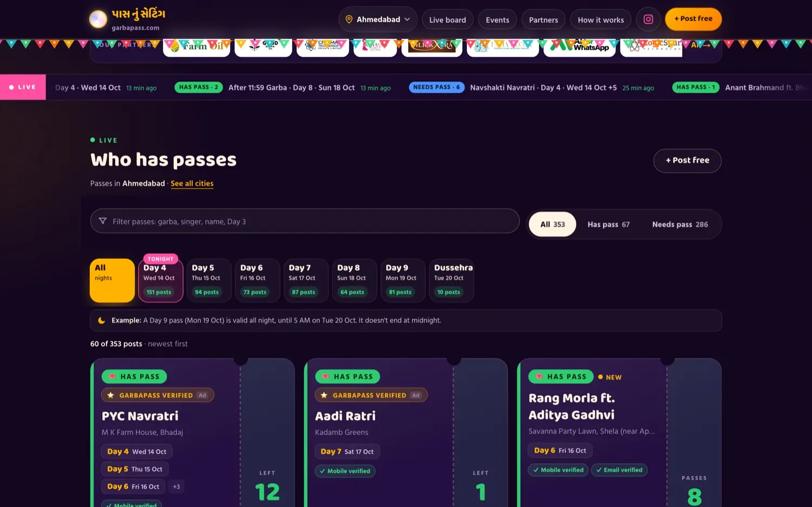Select Day 4 Wed 14 Oct tab
Screen dimensions: 812x507
pyautogui.click(x=160, y=280)
